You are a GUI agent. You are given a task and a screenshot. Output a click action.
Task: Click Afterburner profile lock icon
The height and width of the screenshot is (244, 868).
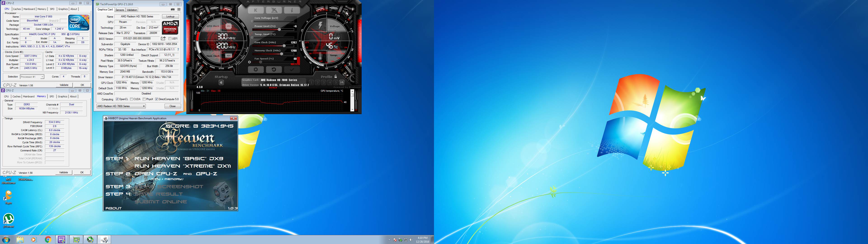click(x=336, y=77)
